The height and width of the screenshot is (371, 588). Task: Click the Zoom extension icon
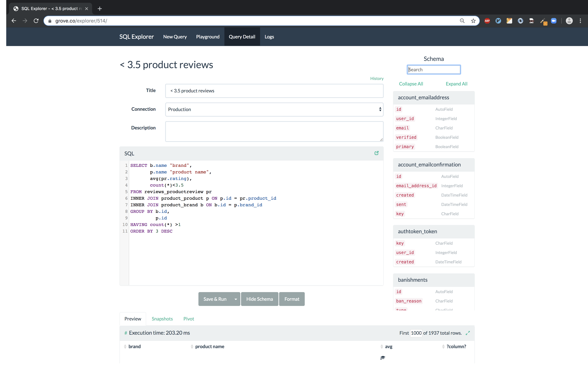[554, 21]
